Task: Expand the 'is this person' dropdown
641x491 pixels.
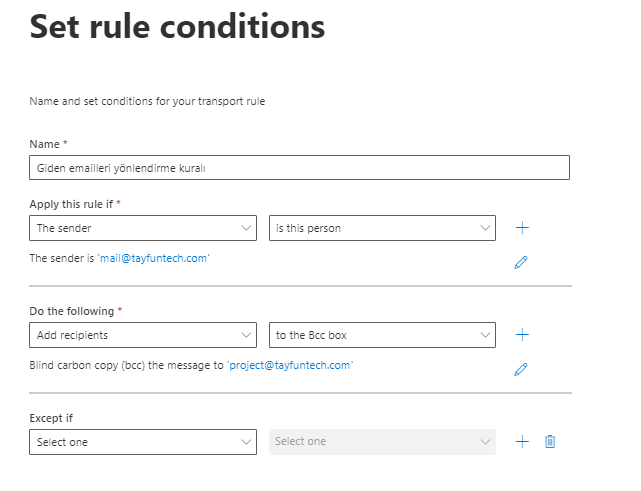Action: pyautogui.click(x=382, y=228)
